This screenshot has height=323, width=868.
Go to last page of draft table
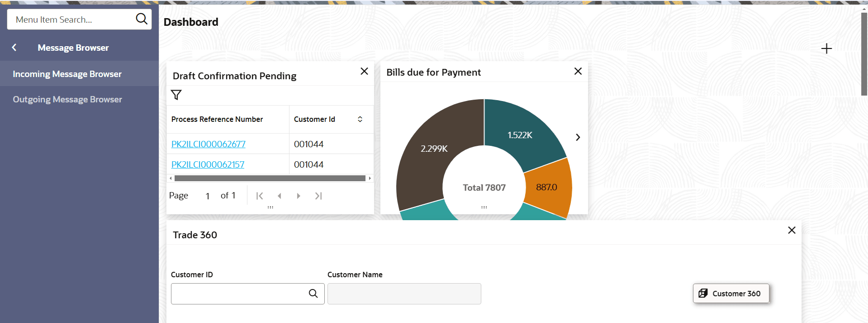pos(318,196)
